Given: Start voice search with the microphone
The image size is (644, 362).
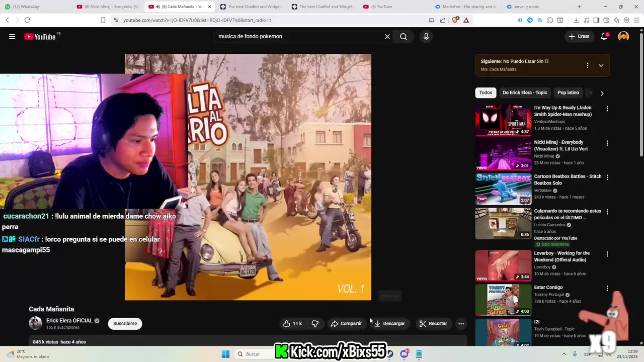Looking at the screenshot, I should [x=426, y=36].
